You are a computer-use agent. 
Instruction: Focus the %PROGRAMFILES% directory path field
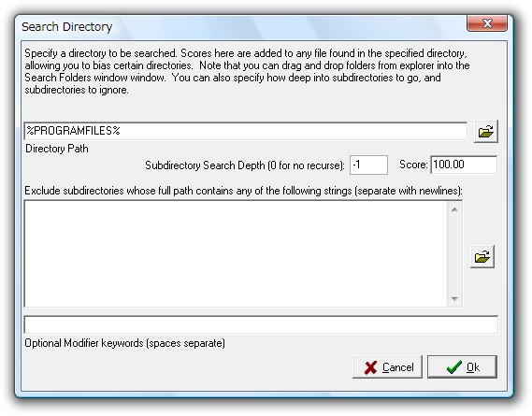[246, 131]
